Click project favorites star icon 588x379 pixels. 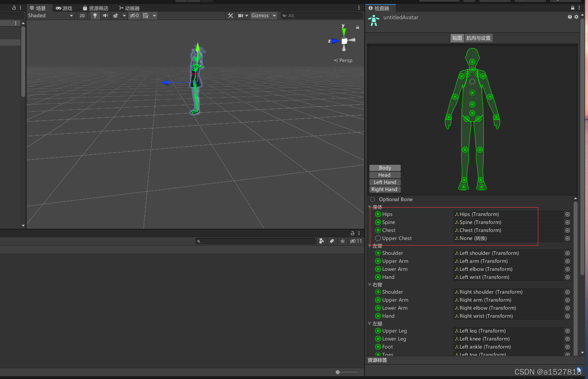coord(342,241)
